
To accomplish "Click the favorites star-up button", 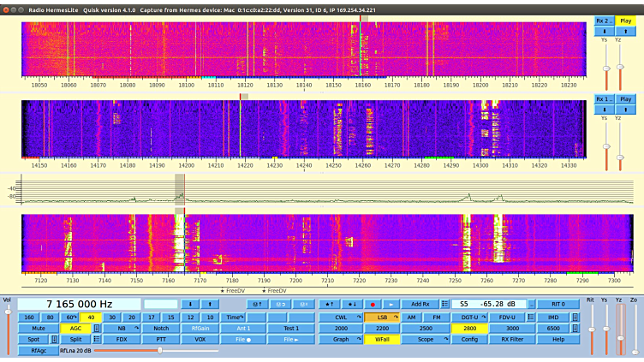I will pos(329,304).
